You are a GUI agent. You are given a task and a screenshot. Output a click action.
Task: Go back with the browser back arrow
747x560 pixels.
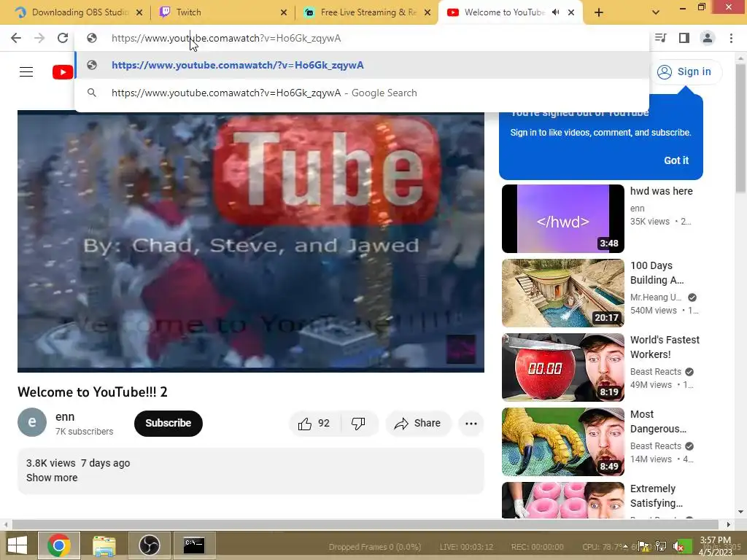click(x=16, y=38)
